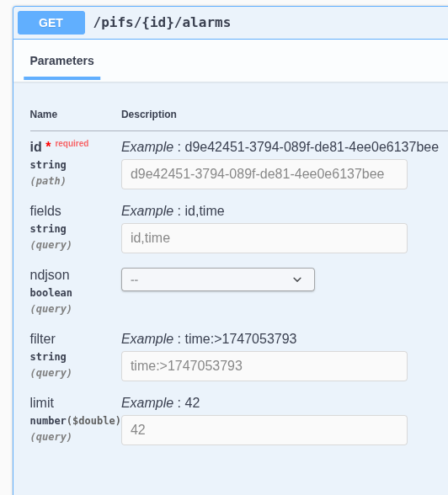Click the 'Example : id,time' text
Screen dimensions: 448x495
(173, 210)
